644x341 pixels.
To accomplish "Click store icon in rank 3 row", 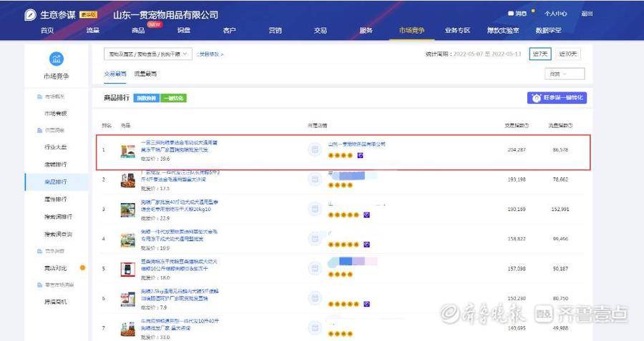I will [315, 209].
